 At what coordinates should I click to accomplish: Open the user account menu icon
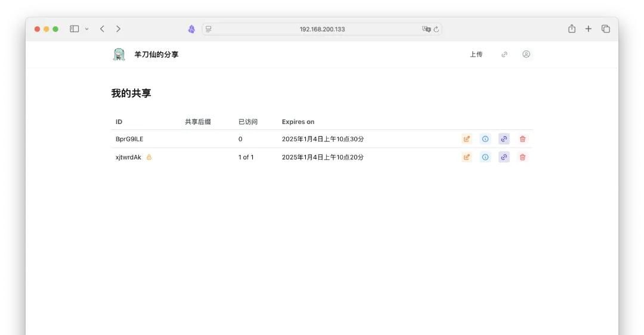point(526,54)
